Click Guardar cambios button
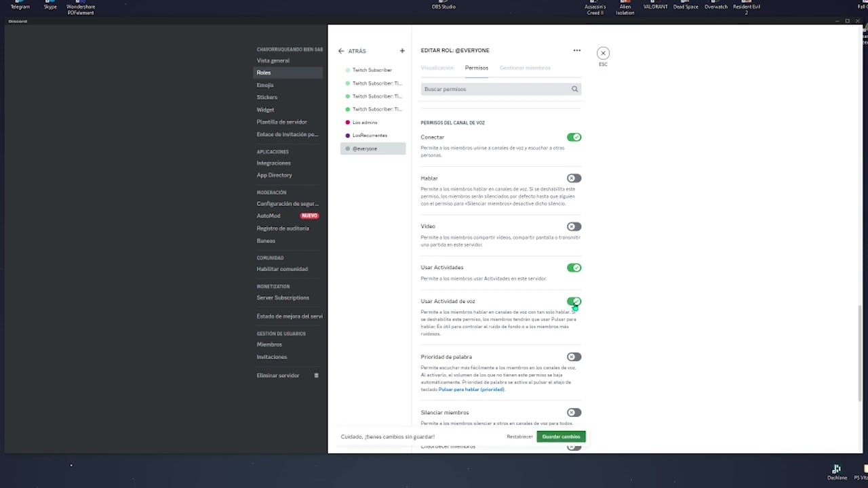Viewport: 868px width, 488px height. pos(561,436)
